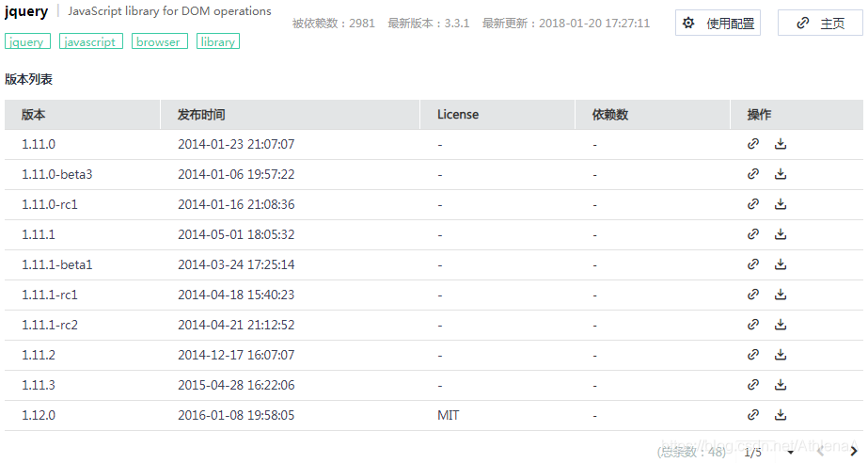Download version 1.11.1-beta1
This screenshot has width=868, height=463.
coord(781,264)
